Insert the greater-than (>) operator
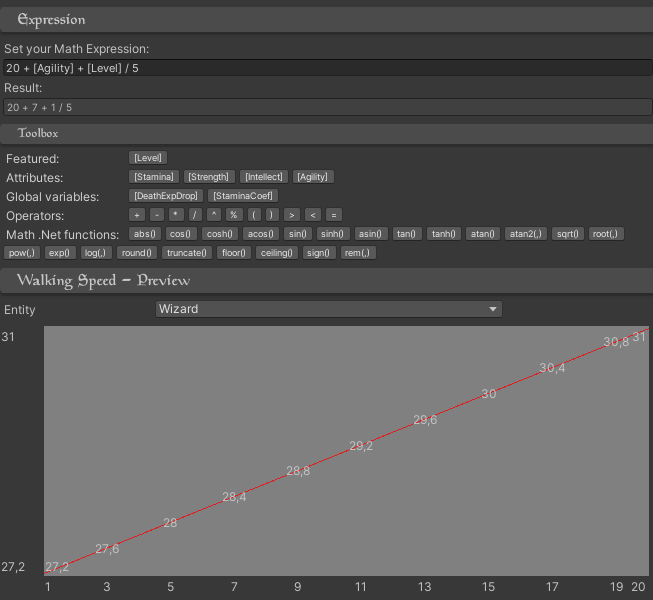Viewport: 653px width, 600px height. tap(292, 215)
